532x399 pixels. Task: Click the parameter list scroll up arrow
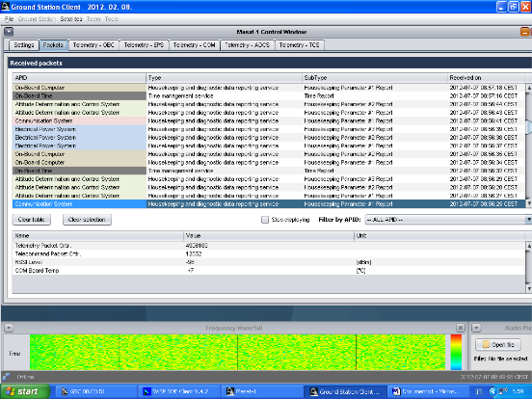(528, 246)
